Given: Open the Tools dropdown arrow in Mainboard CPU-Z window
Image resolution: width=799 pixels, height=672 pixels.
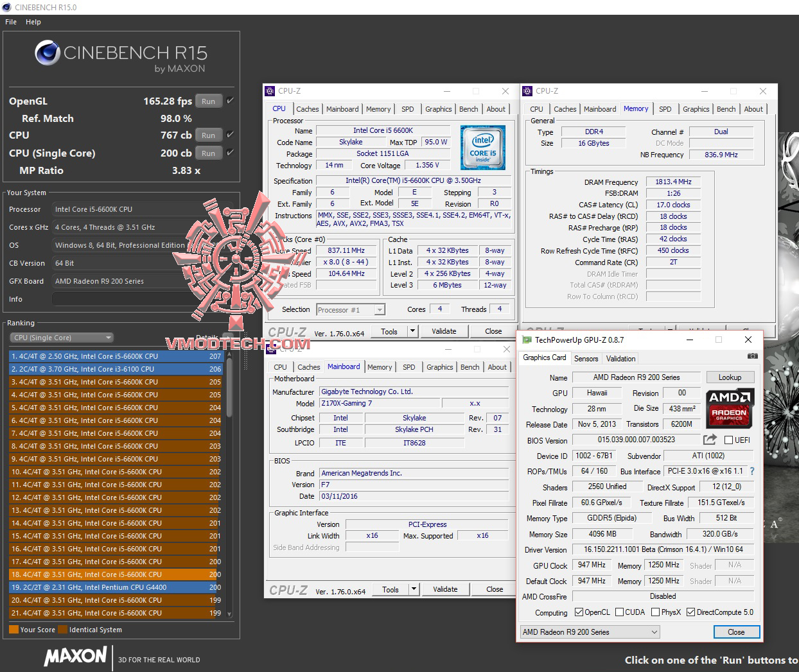Looking at the screenshot, I should pyautogui.click(x=414, y=589).
